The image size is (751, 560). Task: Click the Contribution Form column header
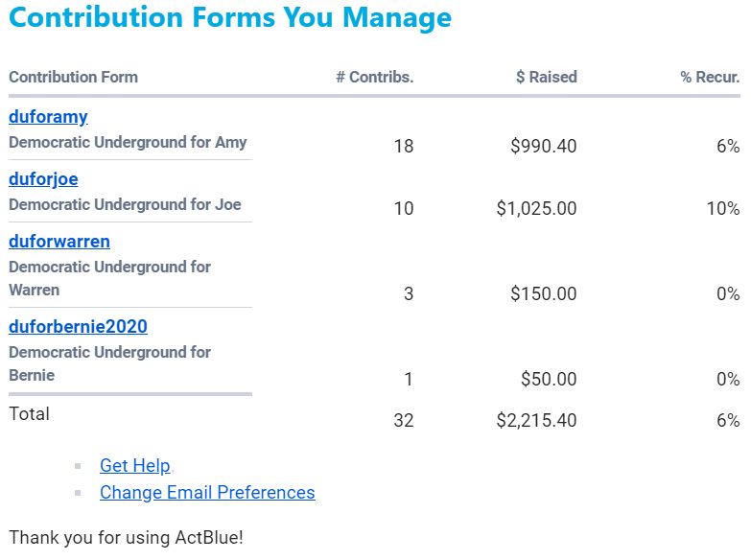click(73, 78)
